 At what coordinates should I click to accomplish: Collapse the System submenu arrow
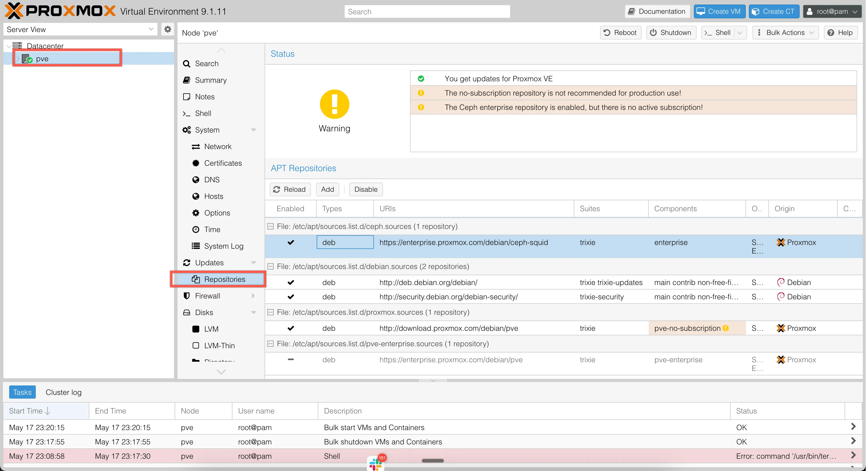[x=253, y=130]
